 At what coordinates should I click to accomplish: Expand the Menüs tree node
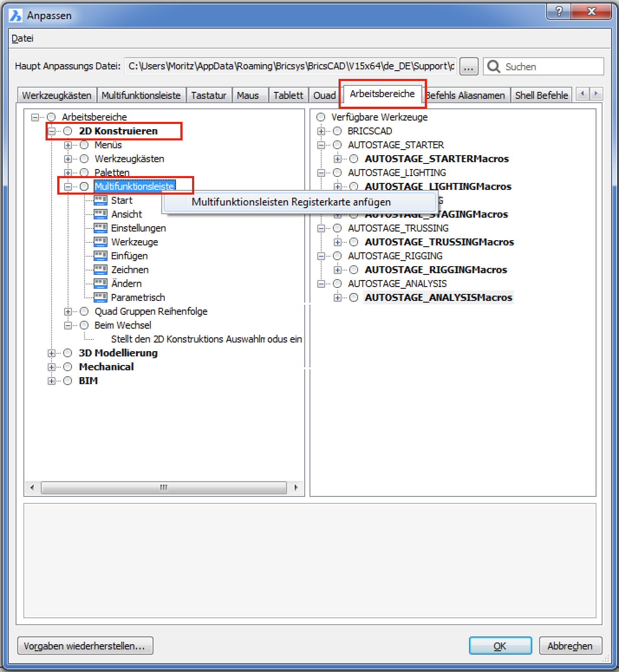click(x=68, y=144)
